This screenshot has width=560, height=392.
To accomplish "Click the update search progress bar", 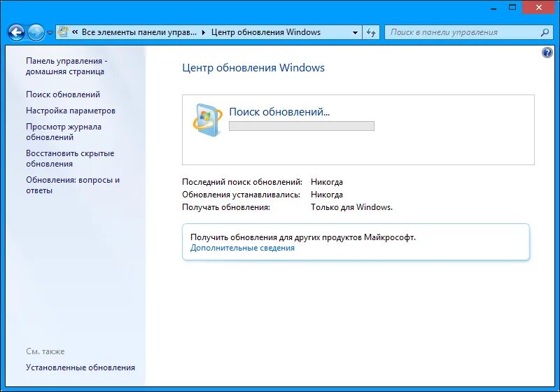I will (302, 126).
